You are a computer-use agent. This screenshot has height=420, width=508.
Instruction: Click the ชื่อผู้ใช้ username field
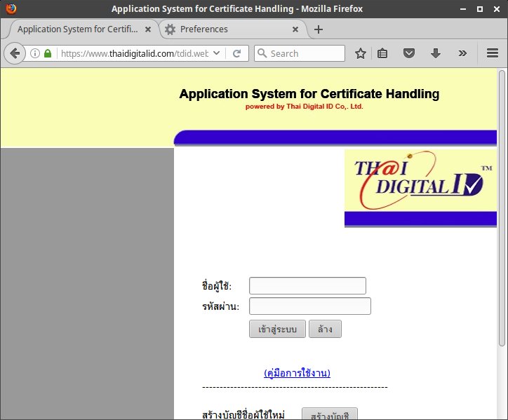click(x=307, y=285)
